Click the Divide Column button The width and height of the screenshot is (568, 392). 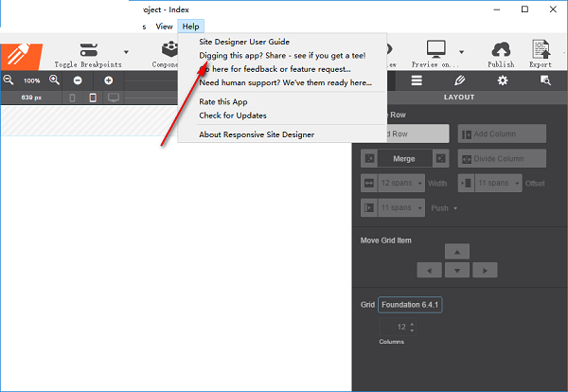coord(501,158)
